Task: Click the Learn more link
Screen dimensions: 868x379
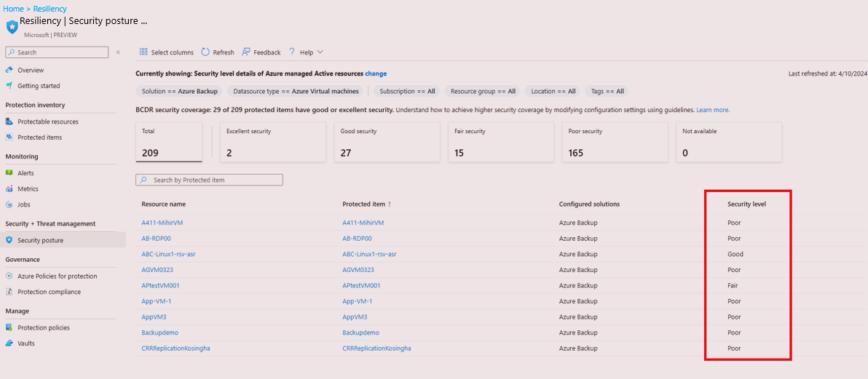Action: (712, 110)
